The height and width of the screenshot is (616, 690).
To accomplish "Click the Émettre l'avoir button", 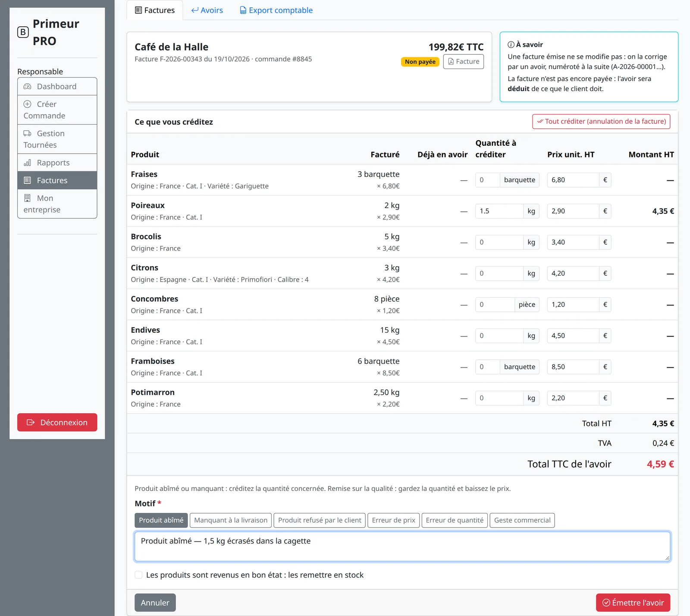I will [x=633, y=603].
